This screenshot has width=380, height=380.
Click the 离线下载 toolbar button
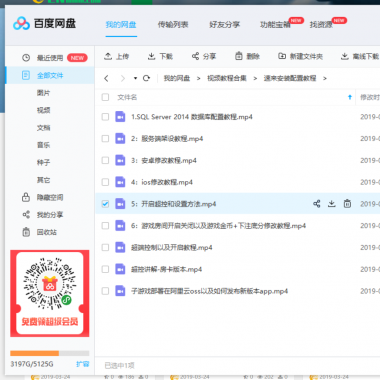pos(360,56)
